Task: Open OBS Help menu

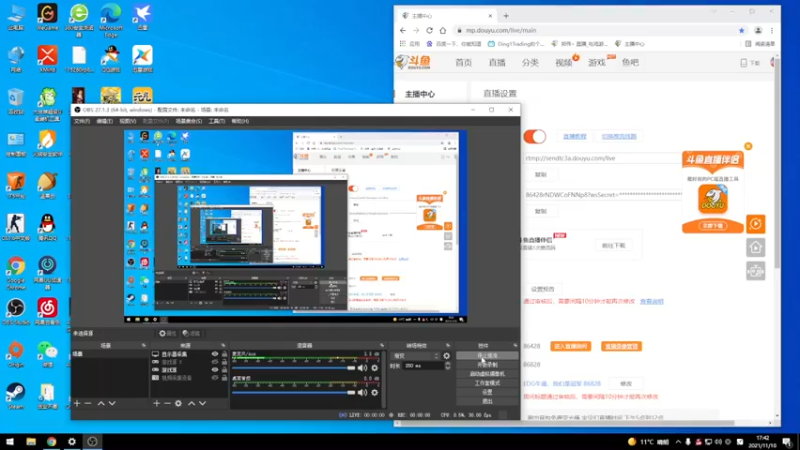Action: 240,121
